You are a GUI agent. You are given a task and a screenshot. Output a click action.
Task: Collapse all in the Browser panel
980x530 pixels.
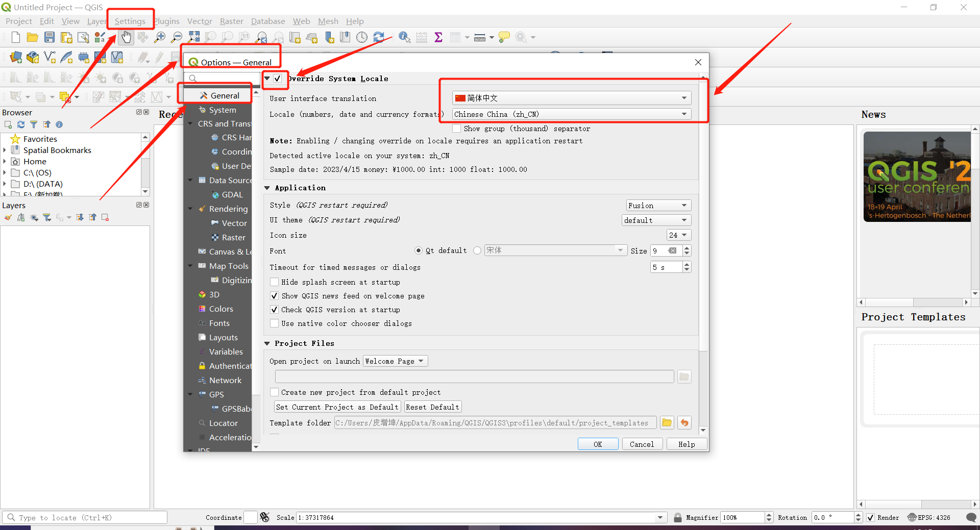(x=46, y=124)
